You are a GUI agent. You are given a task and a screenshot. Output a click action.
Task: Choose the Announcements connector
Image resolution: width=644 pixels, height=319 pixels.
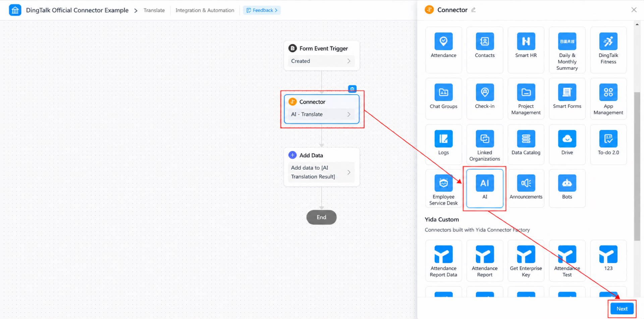pos(526,189)
